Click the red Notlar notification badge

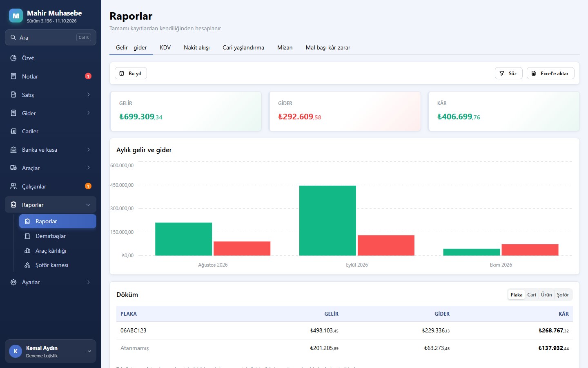coord(88,76)
